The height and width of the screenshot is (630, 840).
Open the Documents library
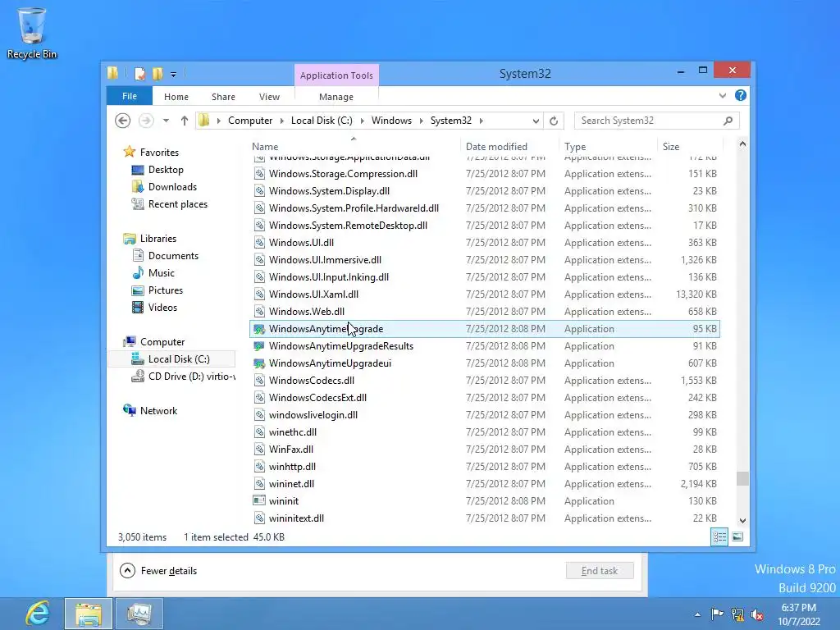click(173, 256)
